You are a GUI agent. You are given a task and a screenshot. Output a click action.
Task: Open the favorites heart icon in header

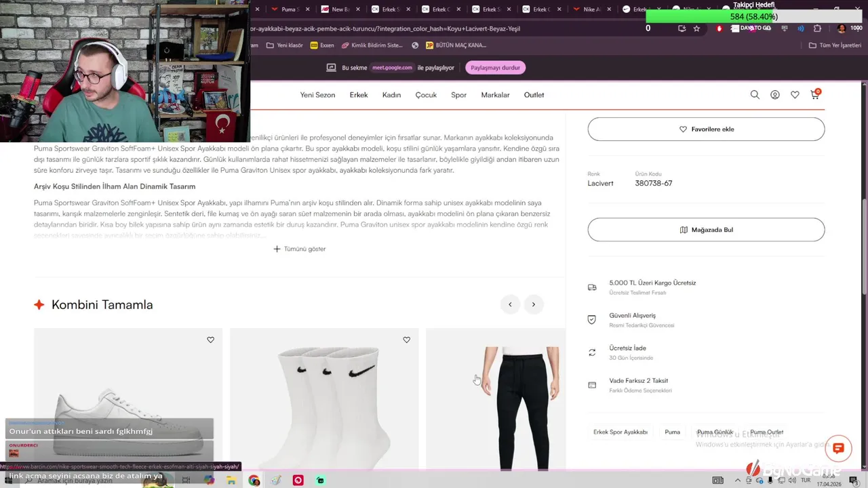[x=795, y=95]
